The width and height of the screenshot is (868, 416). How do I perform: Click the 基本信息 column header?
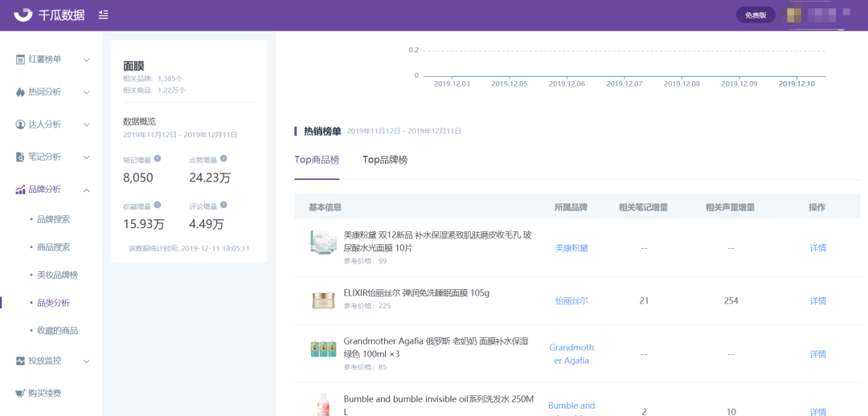325,207
